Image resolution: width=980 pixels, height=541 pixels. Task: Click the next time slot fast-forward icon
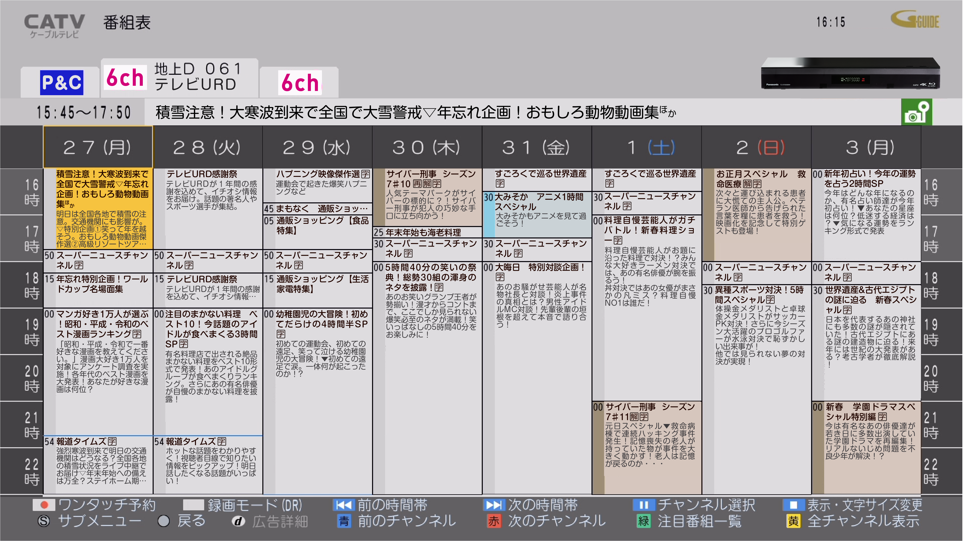(494, 505)
